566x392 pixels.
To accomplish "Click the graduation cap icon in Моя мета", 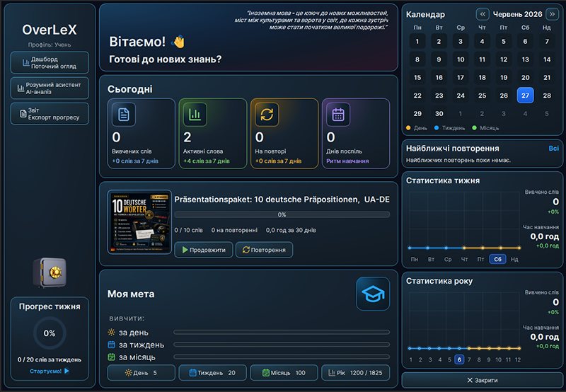I will click(373, 294).
